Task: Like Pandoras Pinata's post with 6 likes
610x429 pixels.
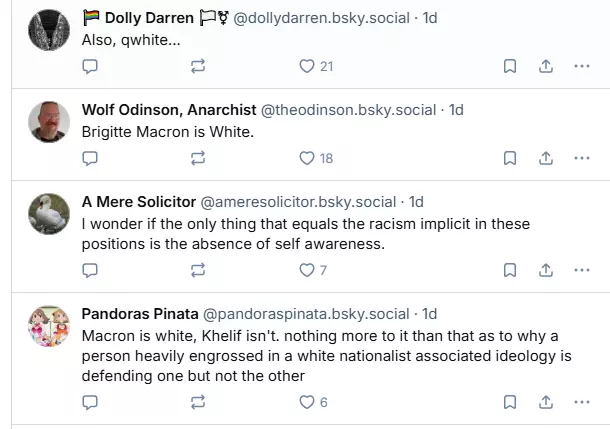Action: (x=308, y=402)
